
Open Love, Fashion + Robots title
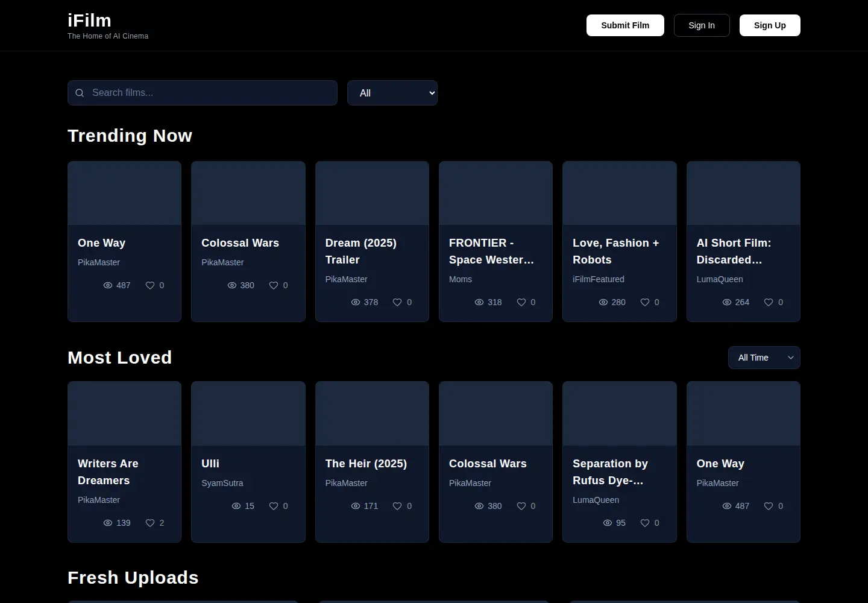[x=616, y=251]
